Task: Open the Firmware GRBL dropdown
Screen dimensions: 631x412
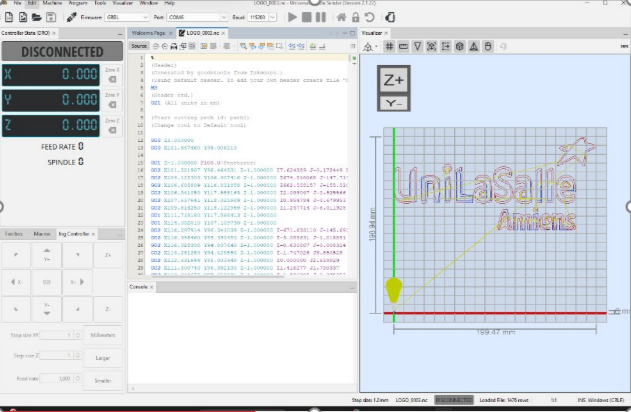Action: tap(127, 17)
